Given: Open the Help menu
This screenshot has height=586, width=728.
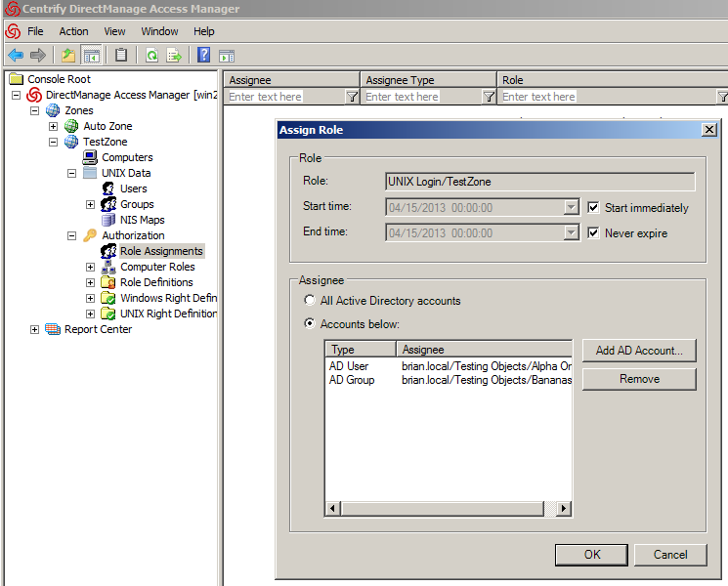Looking at the screenshot, I should 204,31.
